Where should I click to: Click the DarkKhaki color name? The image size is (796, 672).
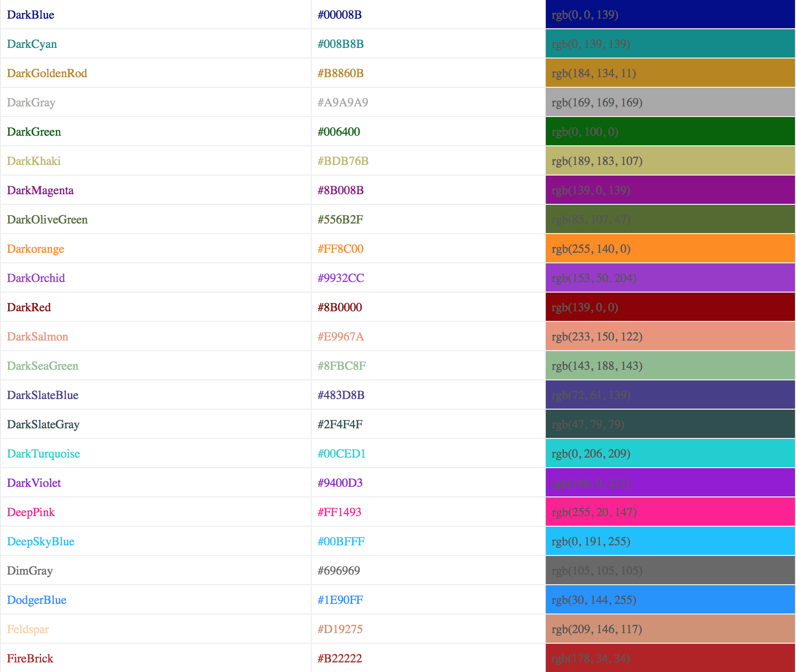click(34, 161)
